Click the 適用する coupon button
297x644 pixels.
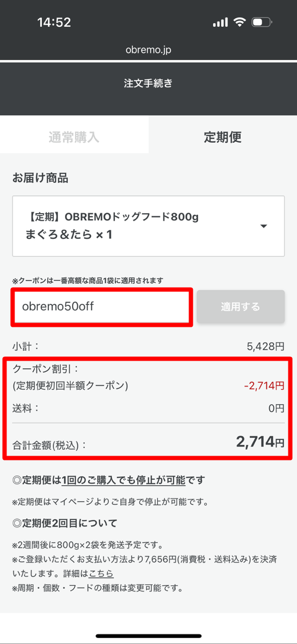(240, 307)
